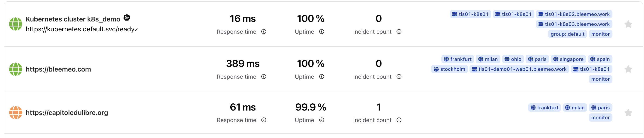Star the https://capitoledulibre.org monitor
The image size is (644, 138).
[628, 113]
